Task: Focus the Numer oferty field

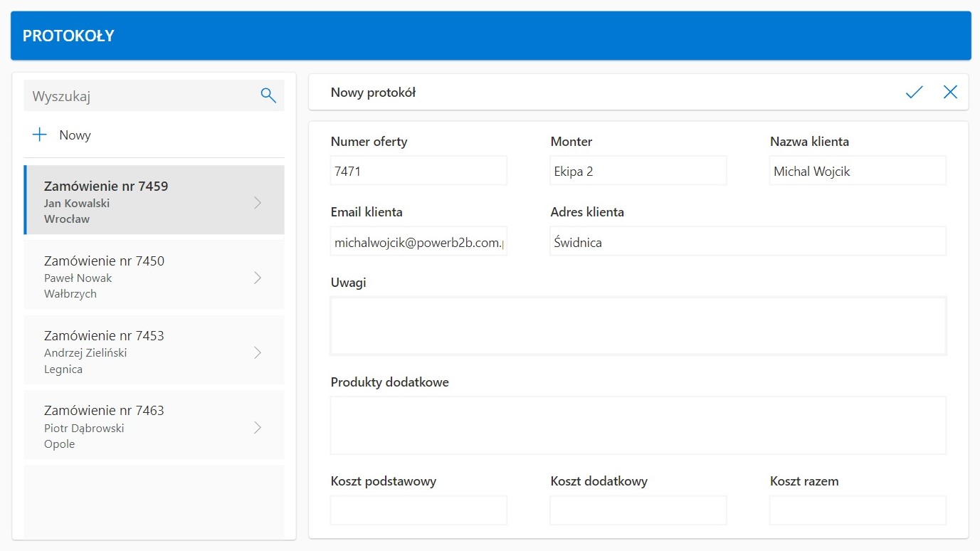Action: click(x=418, y=171)
